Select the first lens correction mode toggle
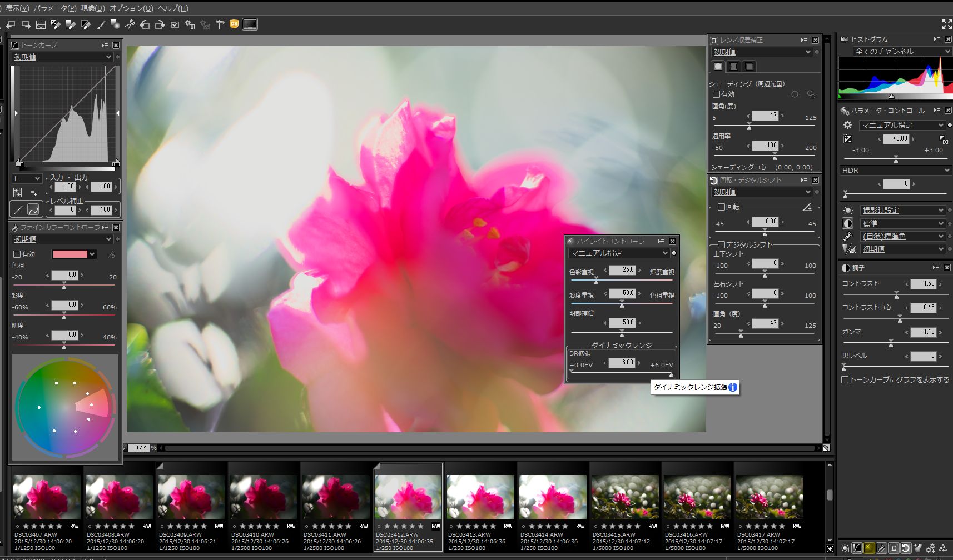 (x=718, y=66)
